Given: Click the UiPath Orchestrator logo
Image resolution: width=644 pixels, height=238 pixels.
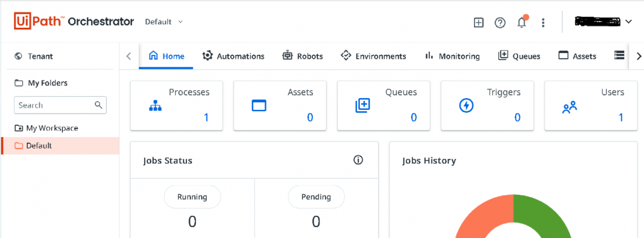Looking at the screenshot, I should coord(74,22).
